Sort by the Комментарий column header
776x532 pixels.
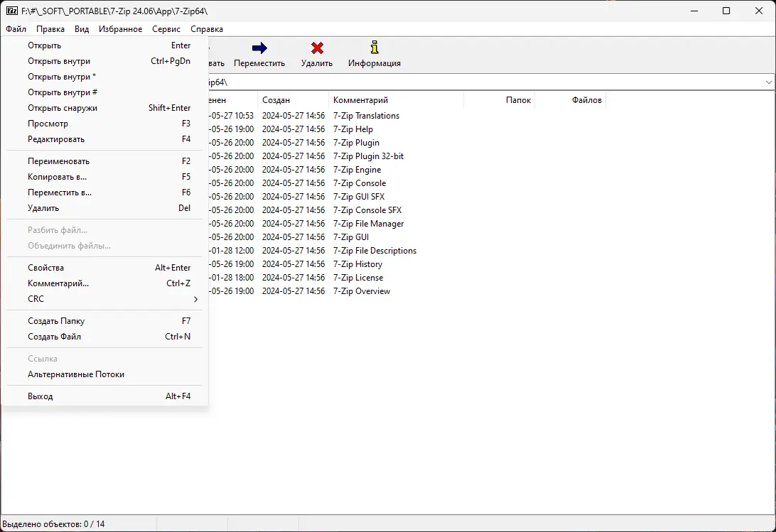tap(396, 100)
